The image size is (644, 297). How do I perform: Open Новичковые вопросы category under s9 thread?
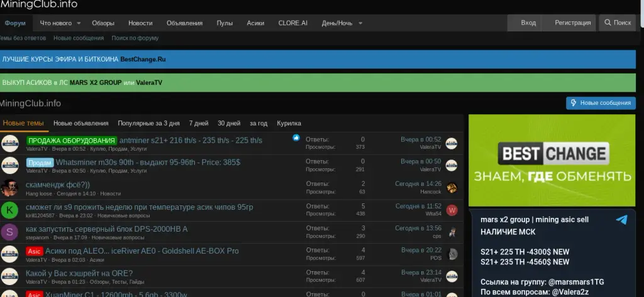pyautogui.click(x=124, y=215)
